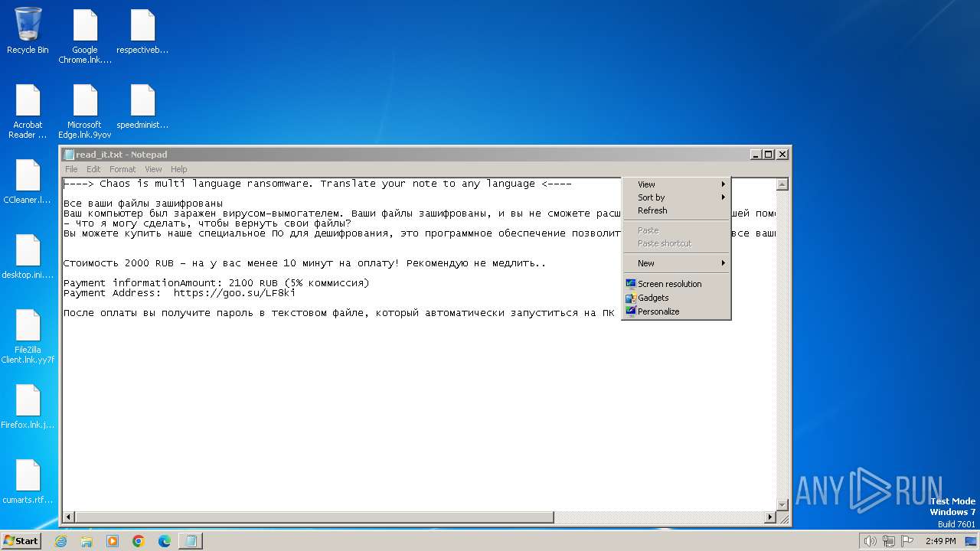Select the CCleaner.l... desktop file
The image size is (980, 551).
pyautogui.click(x=28, y=181)
